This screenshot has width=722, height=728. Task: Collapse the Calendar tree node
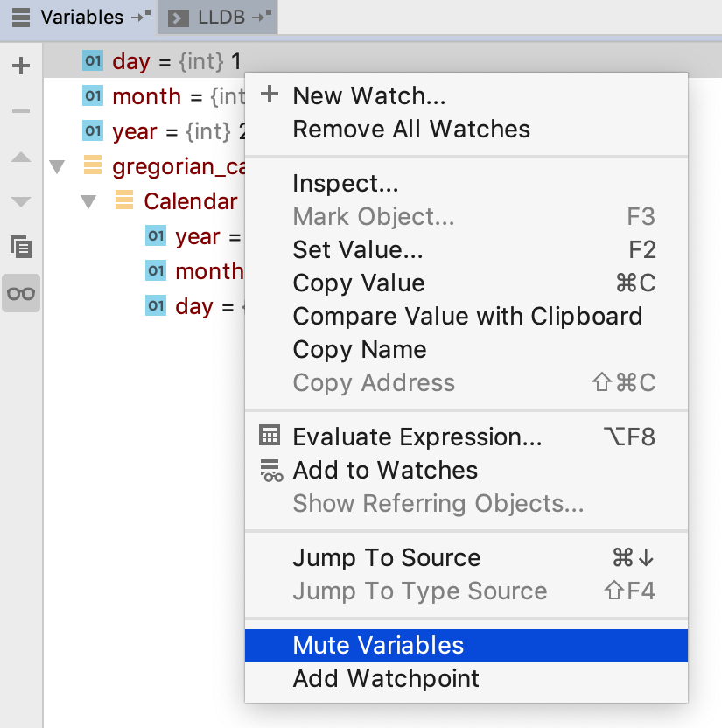point(88,202)
